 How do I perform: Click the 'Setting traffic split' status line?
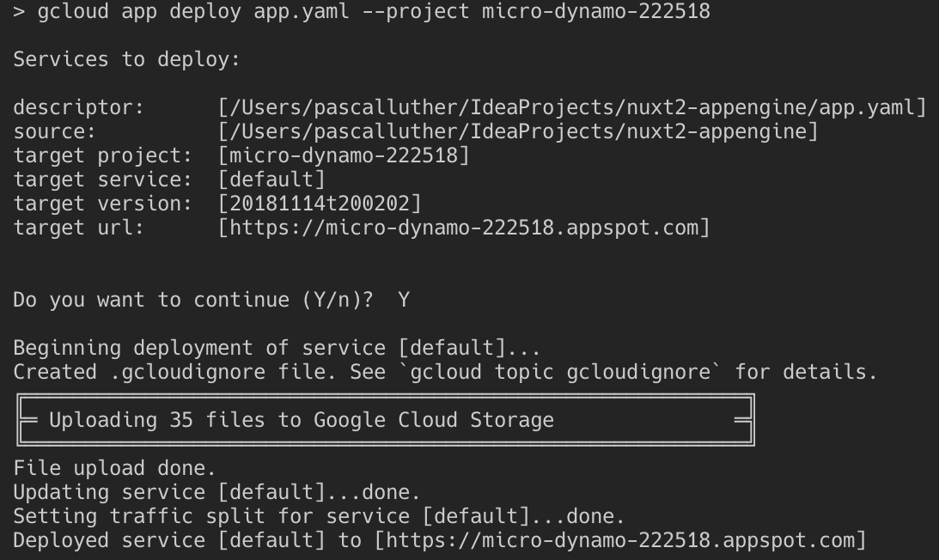319,516
